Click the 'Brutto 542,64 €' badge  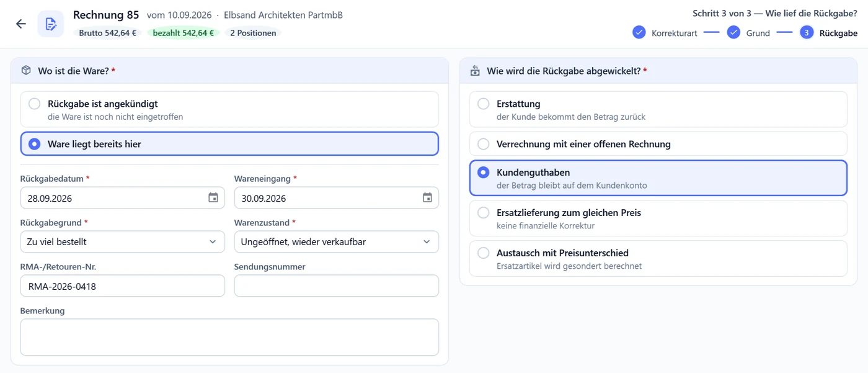(x=108, y=33)
